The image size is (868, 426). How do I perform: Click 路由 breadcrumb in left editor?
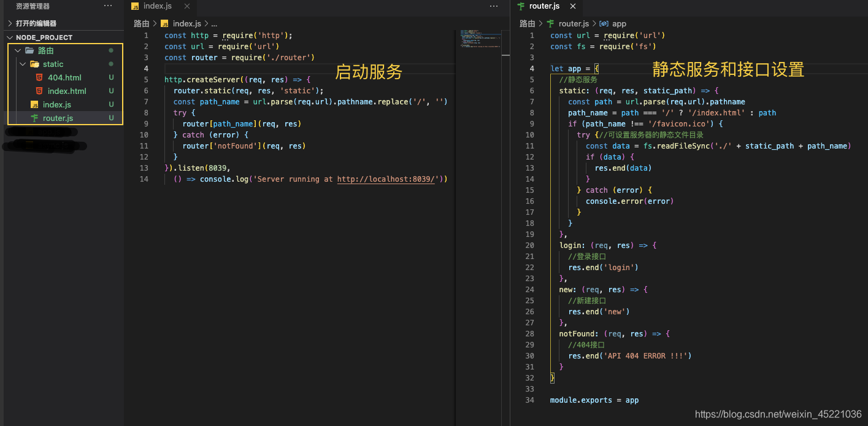click(x=141, y=23)
